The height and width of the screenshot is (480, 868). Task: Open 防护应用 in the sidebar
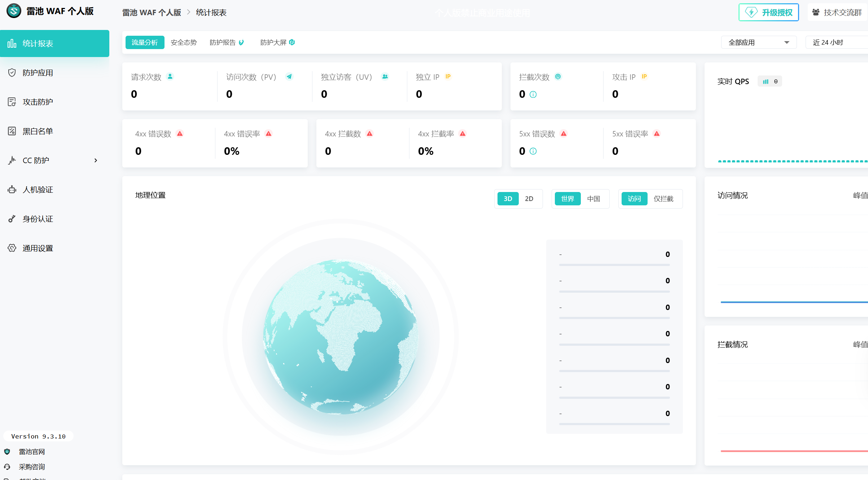[x=54, y=73]
